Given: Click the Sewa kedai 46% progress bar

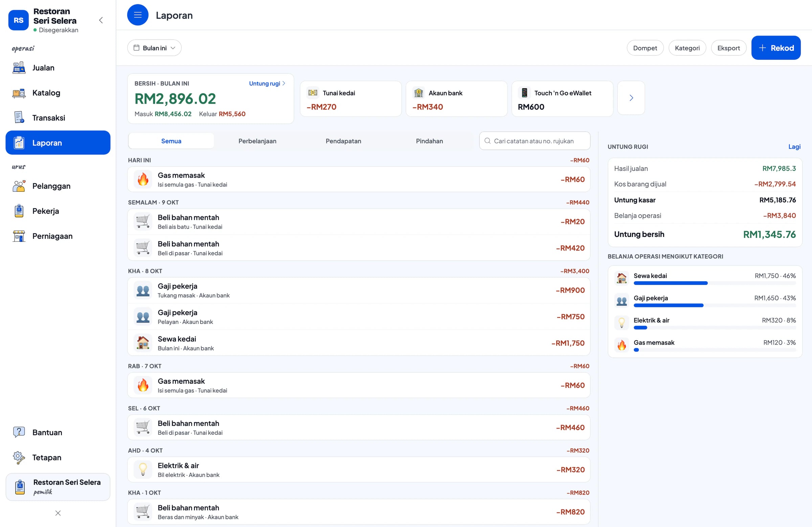Looking at the screenshot, I should 715,283.
